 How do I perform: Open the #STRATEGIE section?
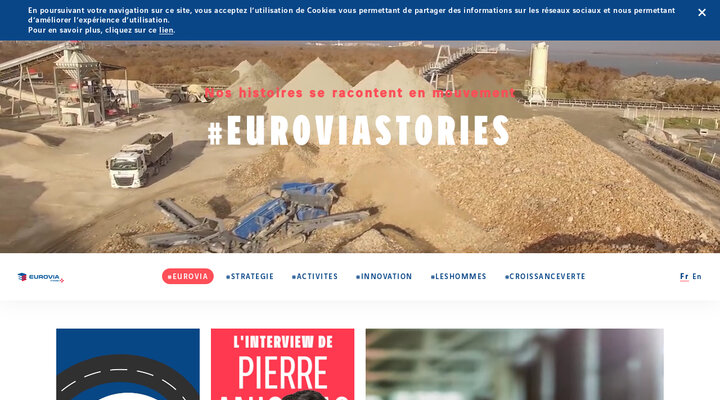pyautogui.click(x=250, y=276)
